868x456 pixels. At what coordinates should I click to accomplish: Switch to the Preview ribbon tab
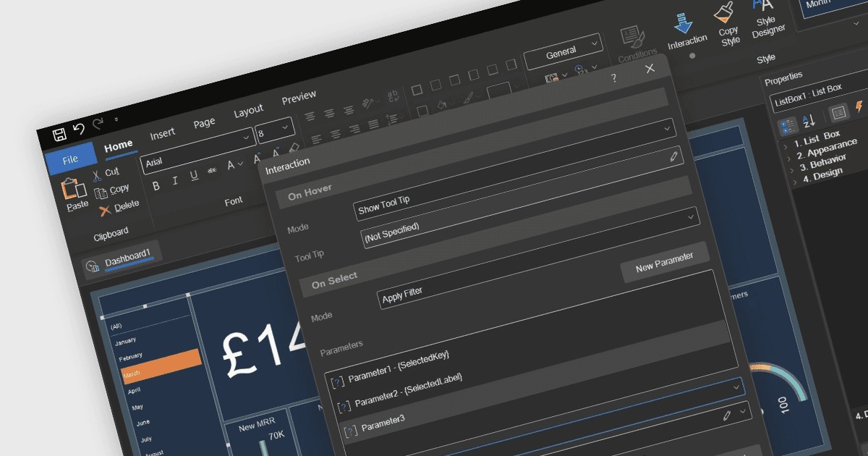click(x=299, y=97)
